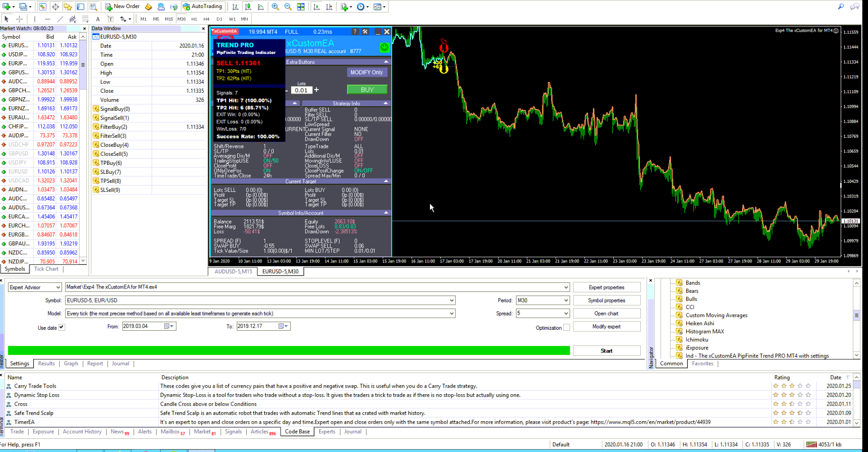Select the cursor arrow tool
868x452 pixels.
[x=7, y=19]
